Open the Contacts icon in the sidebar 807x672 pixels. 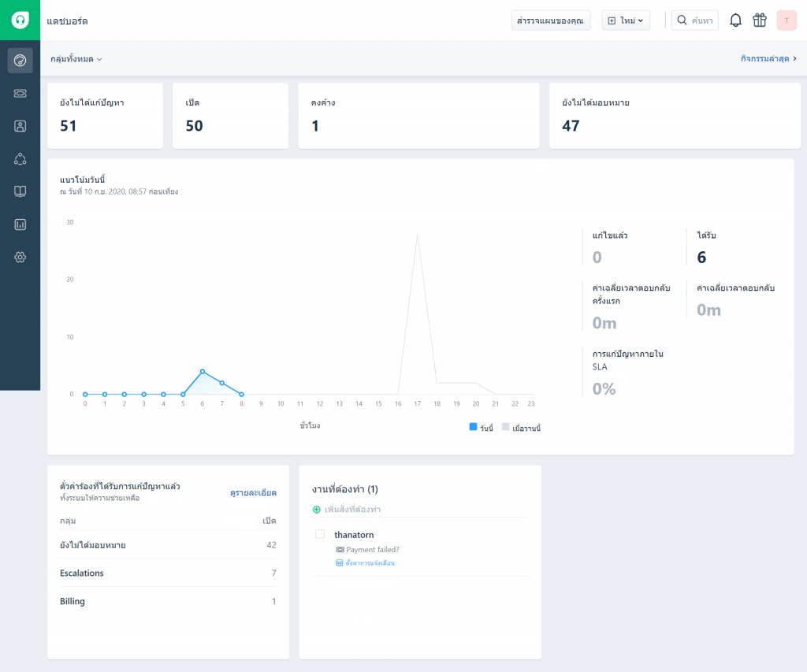coord(20,126)
